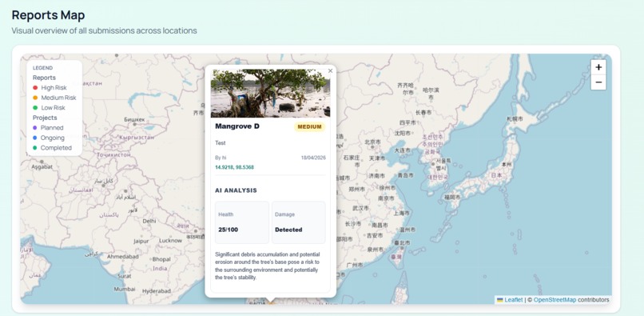Click the Hyderabad label on map
The height and width of the screenshot is (316, 644).
(157, 291)
